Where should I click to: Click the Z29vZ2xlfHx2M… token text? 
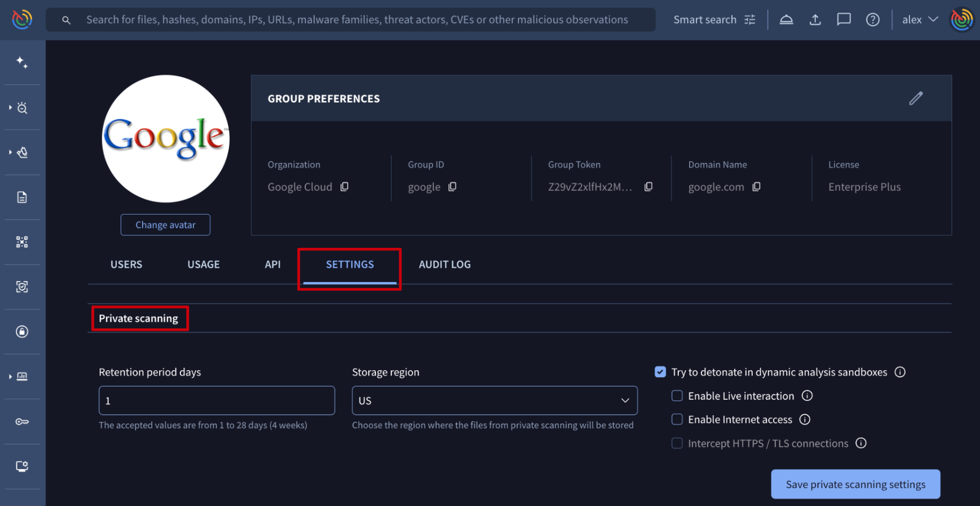(590, 187)
